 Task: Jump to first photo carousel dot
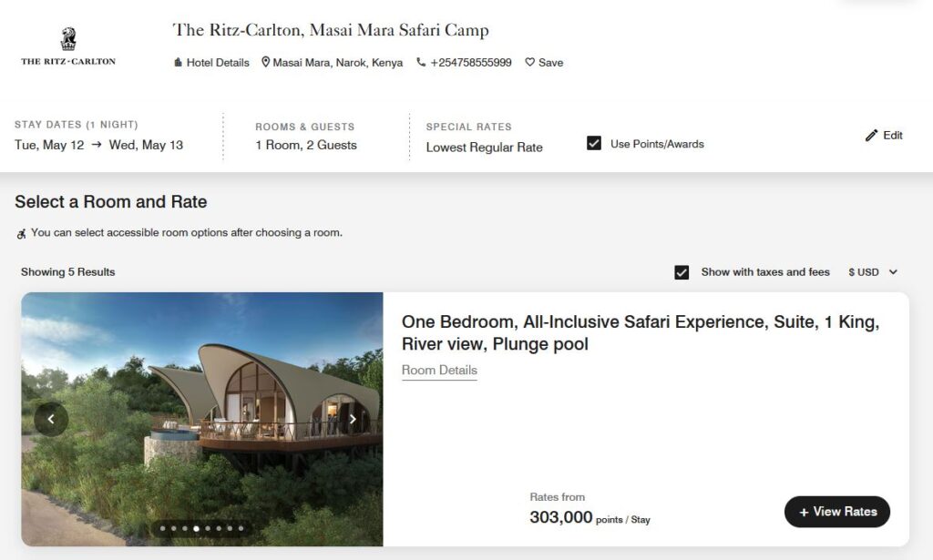pyautogui.click(x=163, y=528)
